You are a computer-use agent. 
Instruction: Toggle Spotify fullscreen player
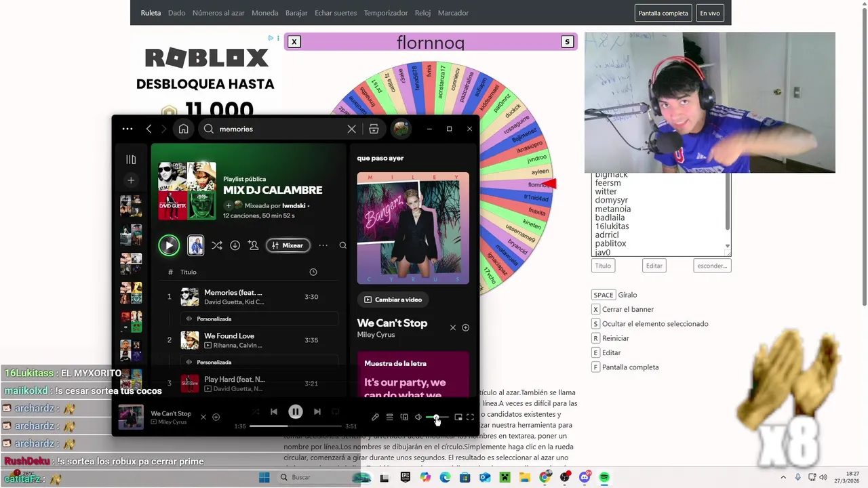pyautogui.click(x=470, y=418)
